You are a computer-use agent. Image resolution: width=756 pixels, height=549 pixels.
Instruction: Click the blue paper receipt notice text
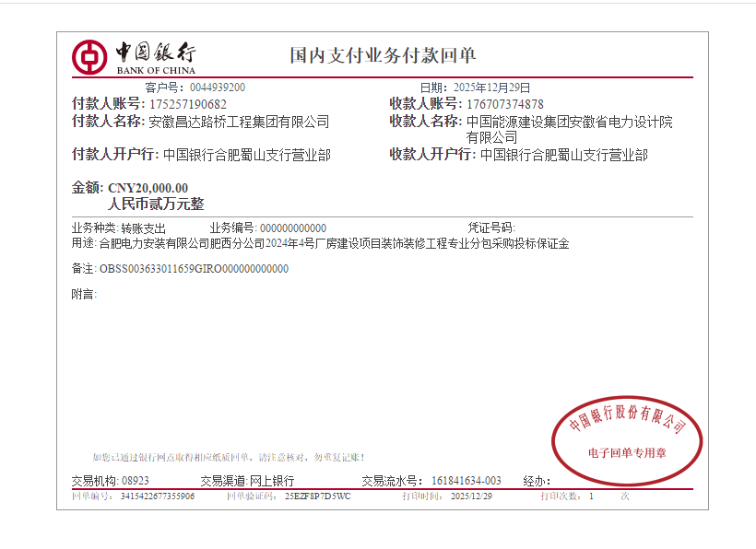tap(228, 457)
